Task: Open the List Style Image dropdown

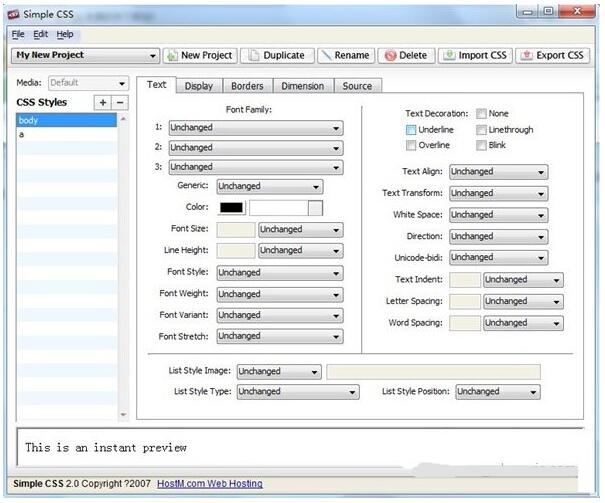Action: coord(279,371)
